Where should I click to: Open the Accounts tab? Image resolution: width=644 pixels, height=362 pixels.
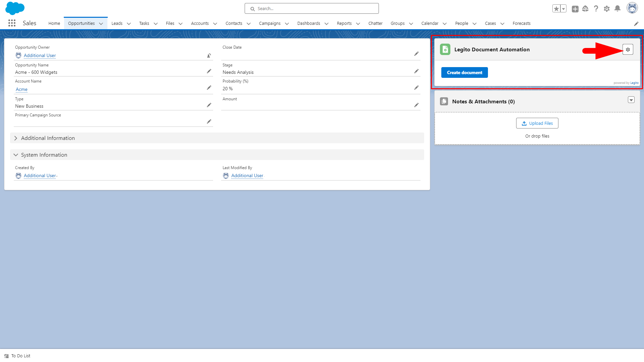200,23
